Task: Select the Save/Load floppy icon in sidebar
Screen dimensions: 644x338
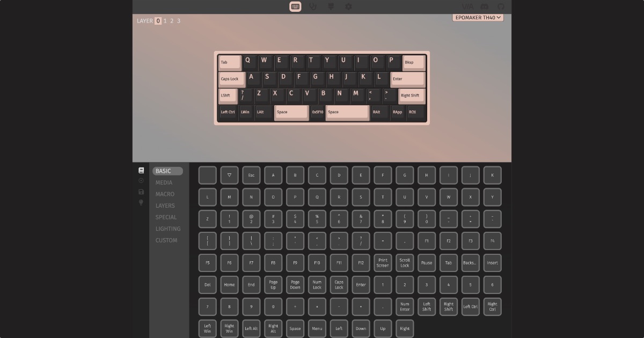Action: point(141,192)
